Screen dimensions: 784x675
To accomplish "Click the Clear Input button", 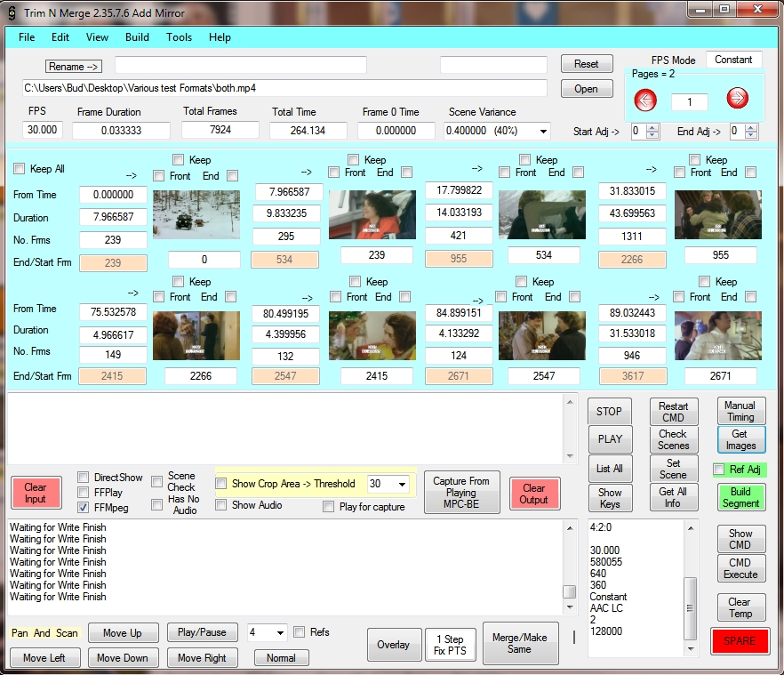I will 36,493.
